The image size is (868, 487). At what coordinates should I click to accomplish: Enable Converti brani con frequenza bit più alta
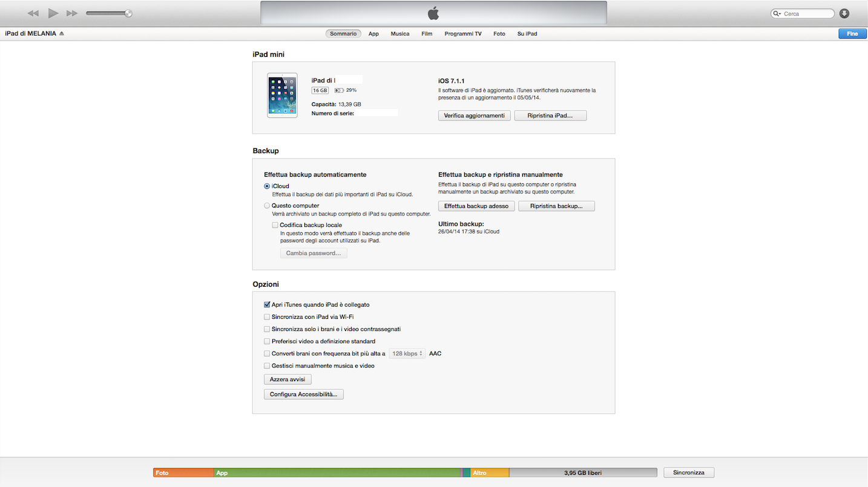pos(267,353)
